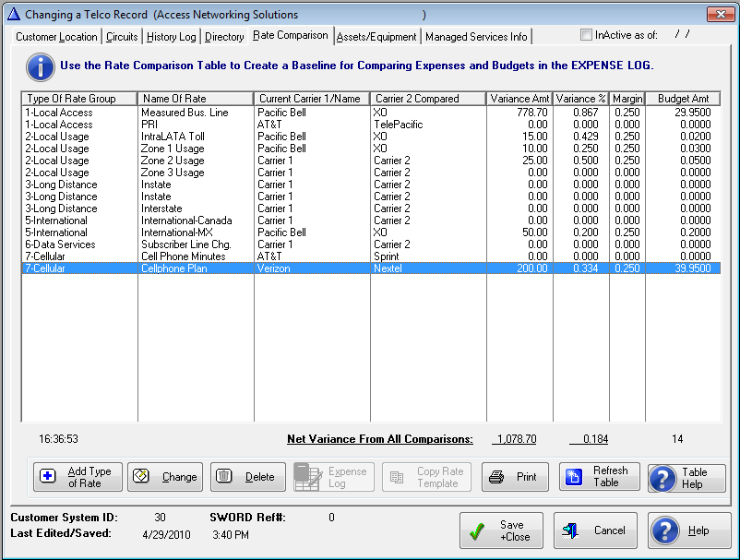The height and width of the screenshot is (560, 740).
Task: Click the Variance Amt column header
Action: click(519, 99)
